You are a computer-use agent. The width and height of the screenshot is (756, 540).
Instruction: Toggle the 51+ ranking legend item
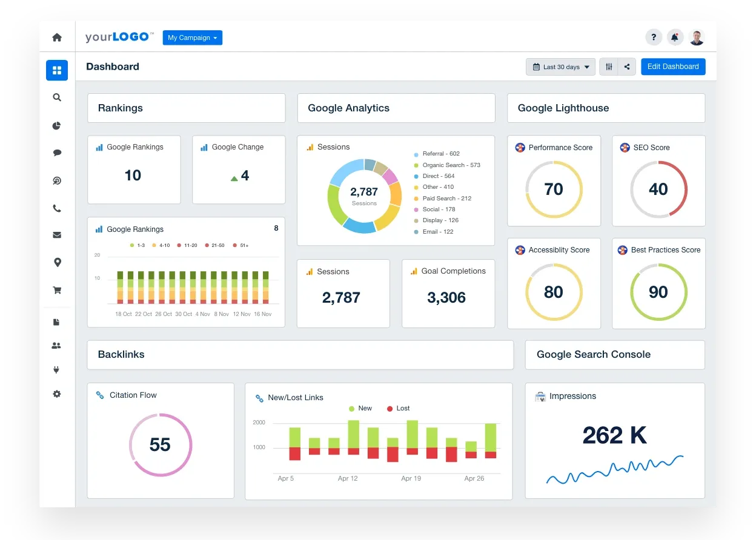pyautogui.click(x=240, y=245)
